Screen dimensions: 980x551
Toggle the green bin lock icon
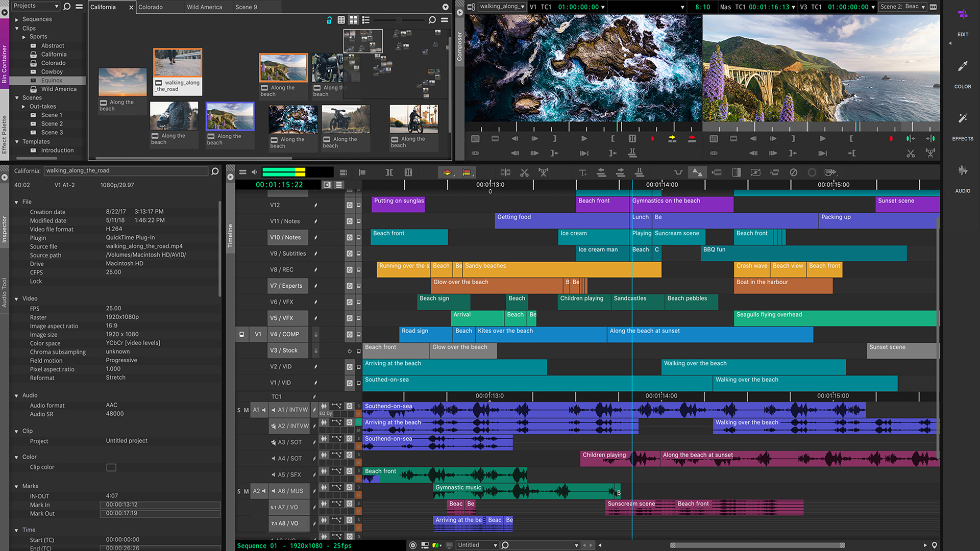[x=329, y=20]
